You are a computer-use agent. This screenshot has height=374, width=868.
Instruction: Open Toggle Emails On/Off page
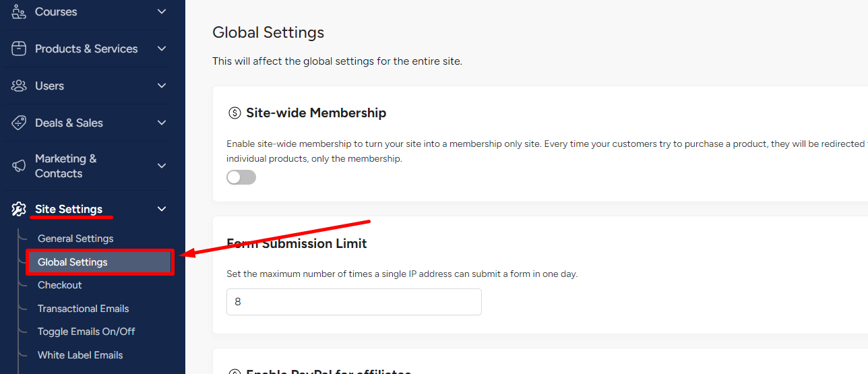(86, 332)
